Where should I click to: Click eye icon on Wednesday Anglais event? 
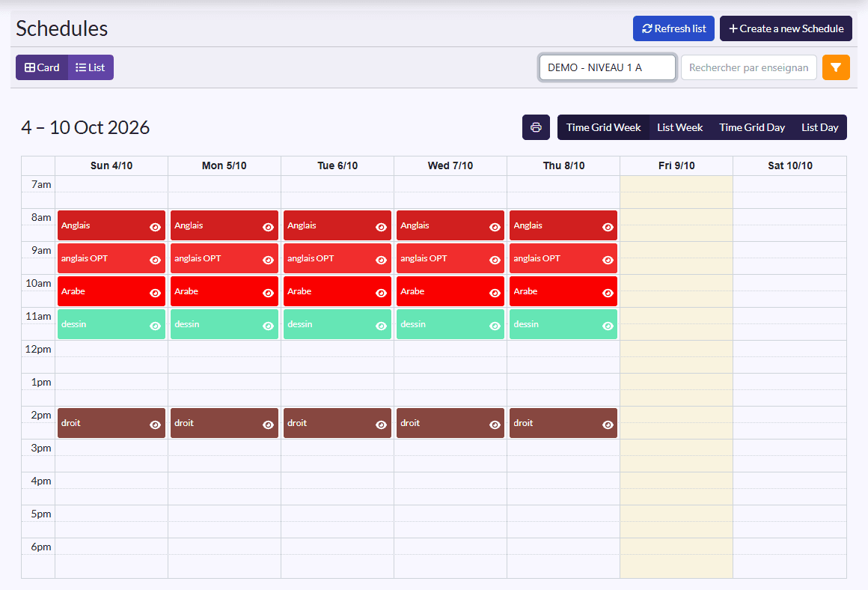[495, 227]
